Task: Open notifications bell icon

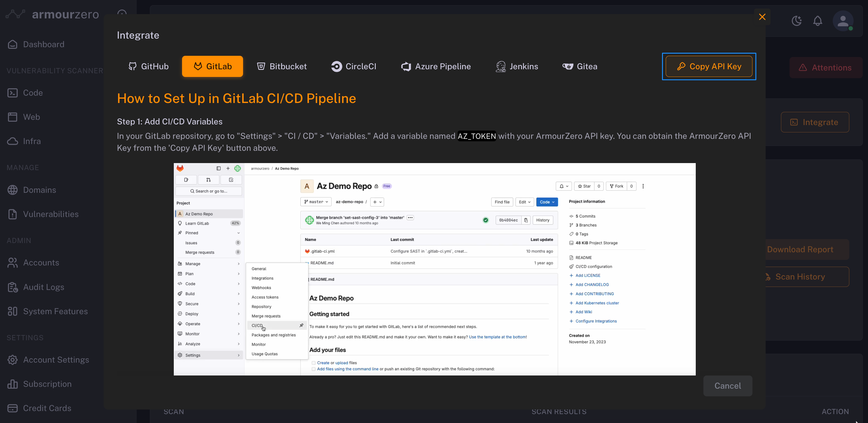Action: tap(817, 21)
